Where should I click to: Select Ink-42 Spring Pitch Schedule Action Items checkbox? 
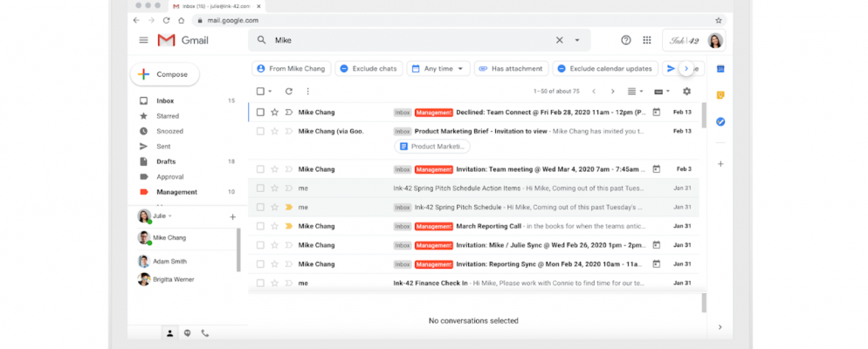tap(260, 188)
